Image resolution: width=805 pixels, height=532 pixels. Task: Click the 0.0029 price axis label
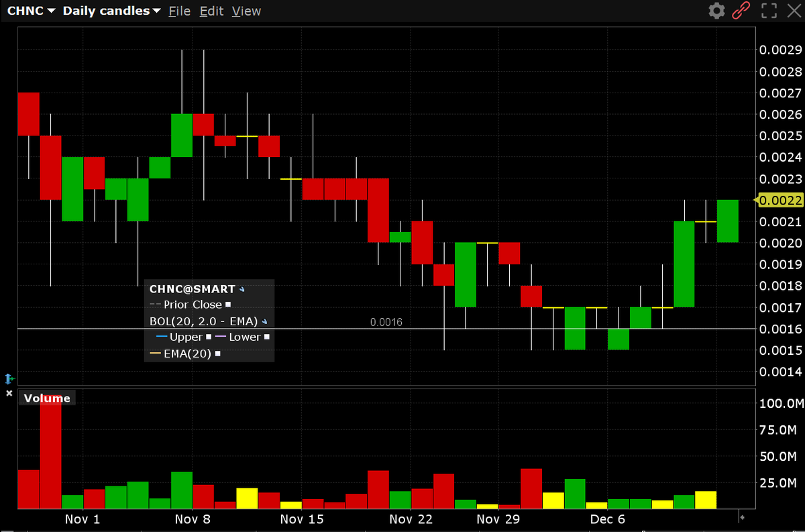780,50
